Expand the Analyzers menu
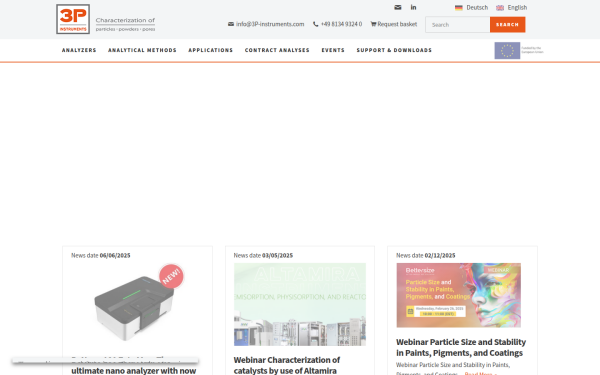The height and width of the screenshot is (375, 600). pyautogui.click(x=79, y=50)
